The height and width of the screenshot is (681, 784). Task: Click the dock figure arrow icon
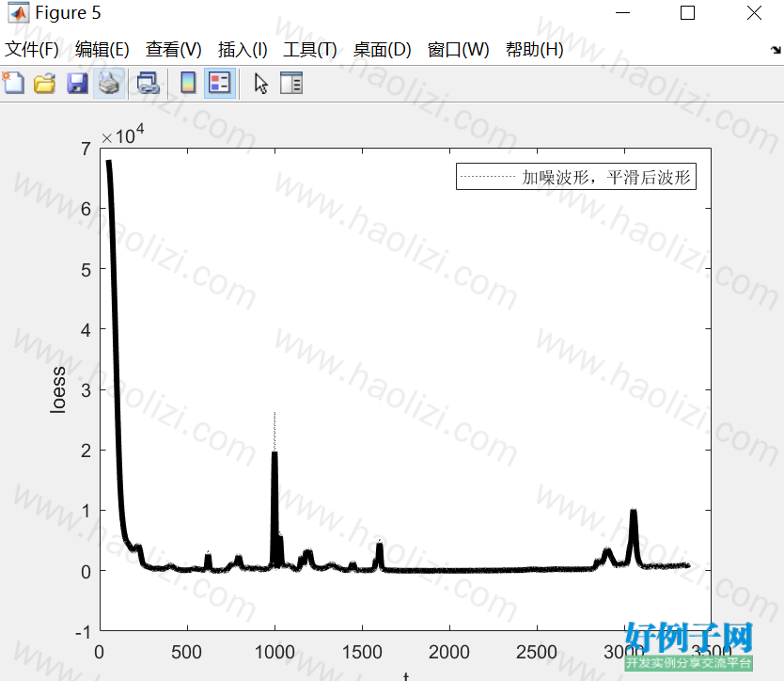(776, 50)
